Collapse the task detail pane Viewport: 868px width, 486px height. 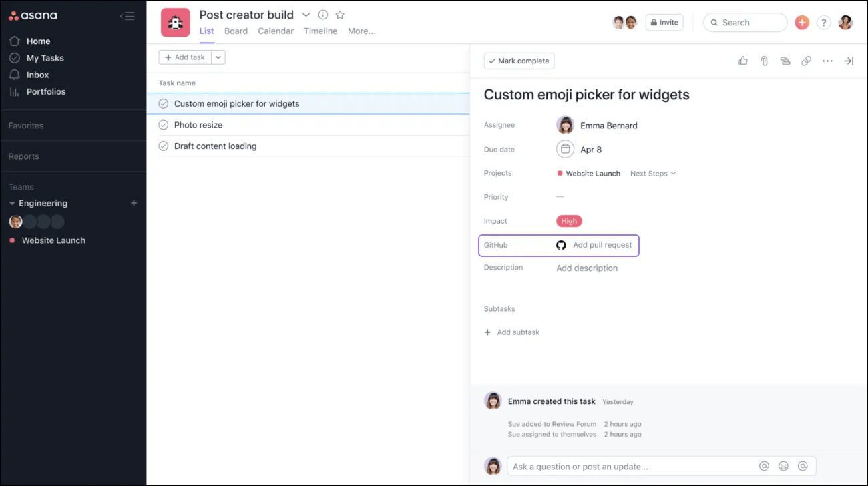(849, 61)
